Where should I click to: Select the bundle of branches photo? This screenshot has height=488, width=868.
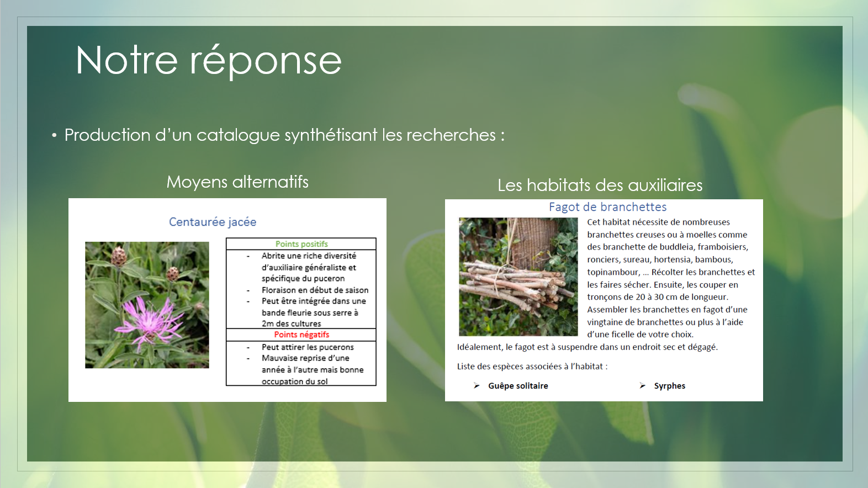coord(518,277)
